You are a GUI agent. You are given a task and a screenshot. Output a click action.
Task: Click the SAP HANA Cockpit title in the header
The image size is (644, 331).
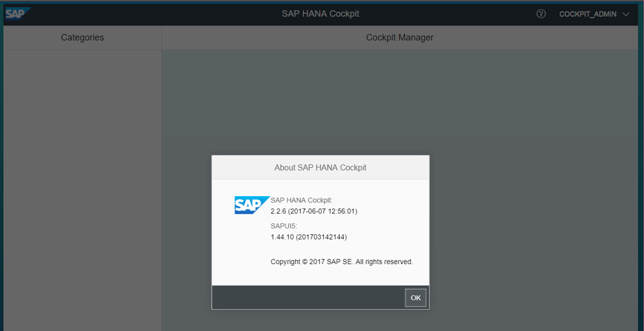[x=320, y=14]
